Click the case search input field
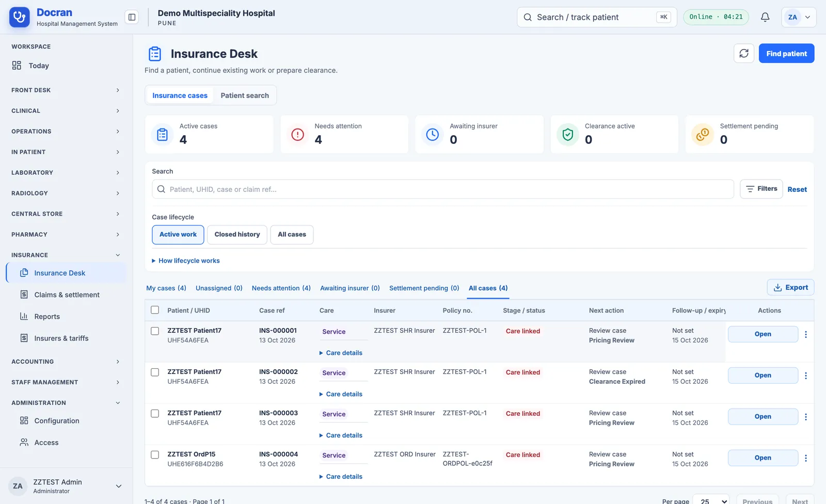Screen dimensions: 826x504 (443, 189)
